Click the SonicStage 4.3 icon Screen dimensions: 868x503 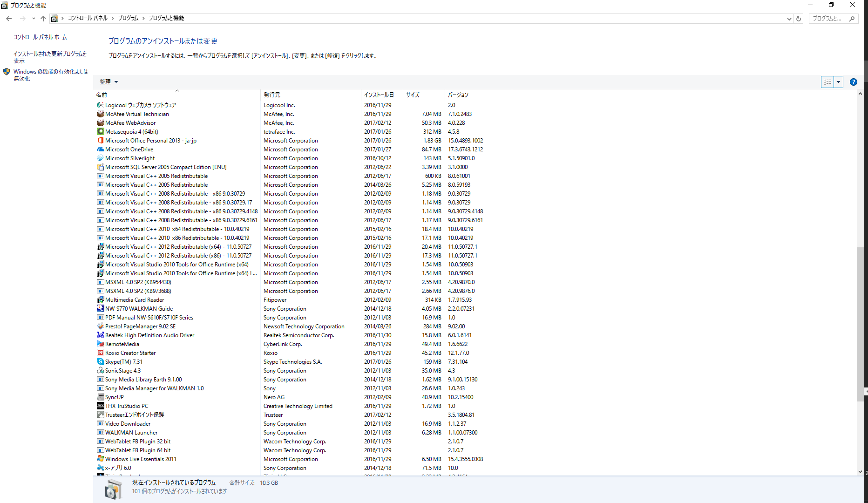[100, 371]
